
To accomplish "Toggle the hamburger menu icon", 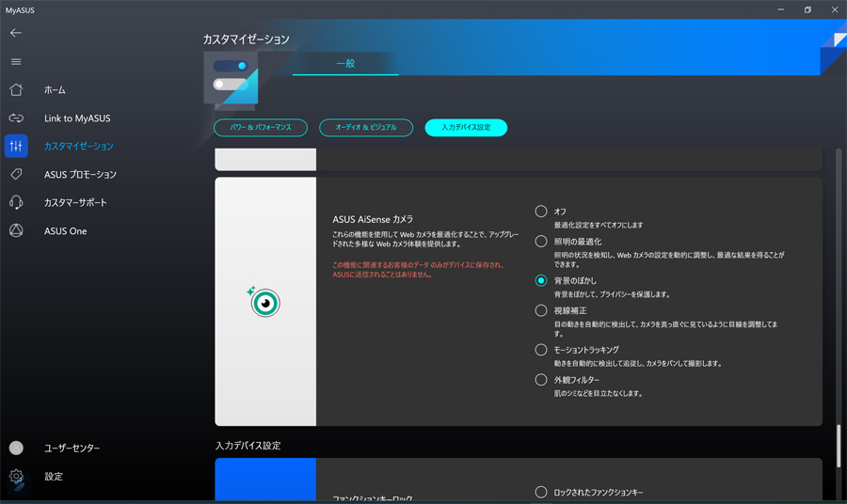I will 16,61.
